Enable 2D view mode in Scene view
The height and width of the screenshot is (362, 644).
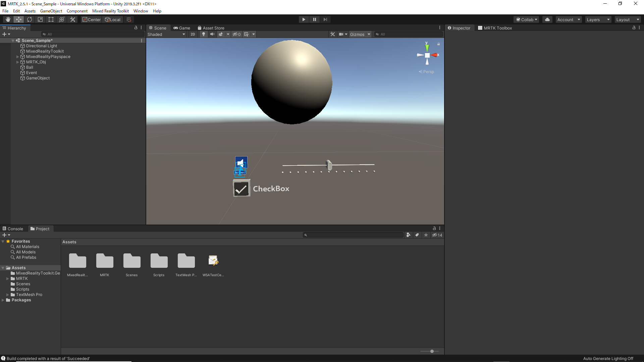click(193, 34)
